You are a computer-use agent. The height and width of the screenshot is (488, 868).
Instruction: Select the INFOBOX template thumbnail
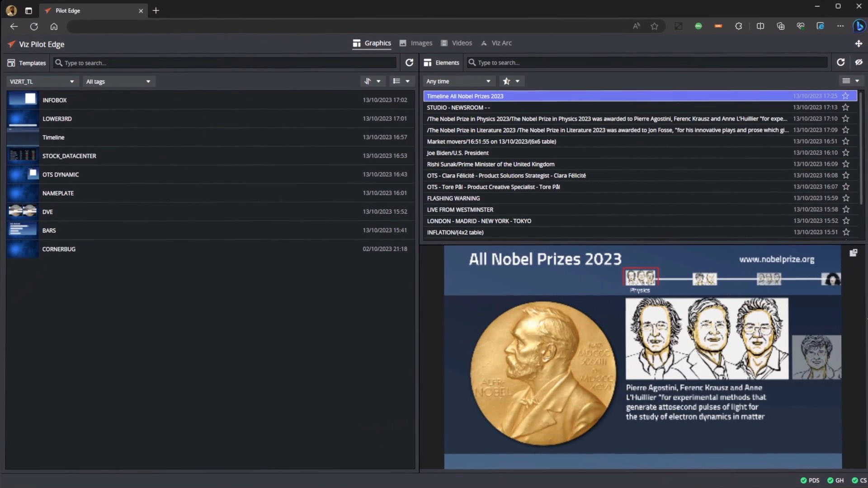click(23, 99)
